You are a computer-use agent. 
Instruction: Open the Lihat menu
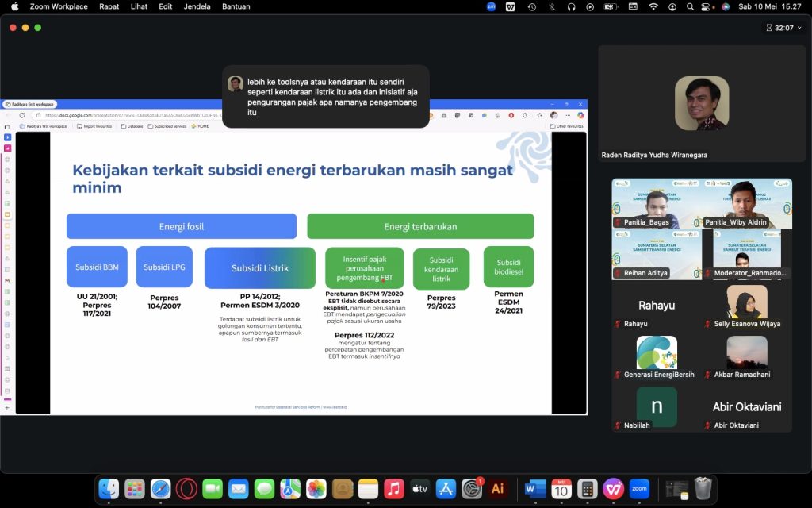[x=139, y=6]
